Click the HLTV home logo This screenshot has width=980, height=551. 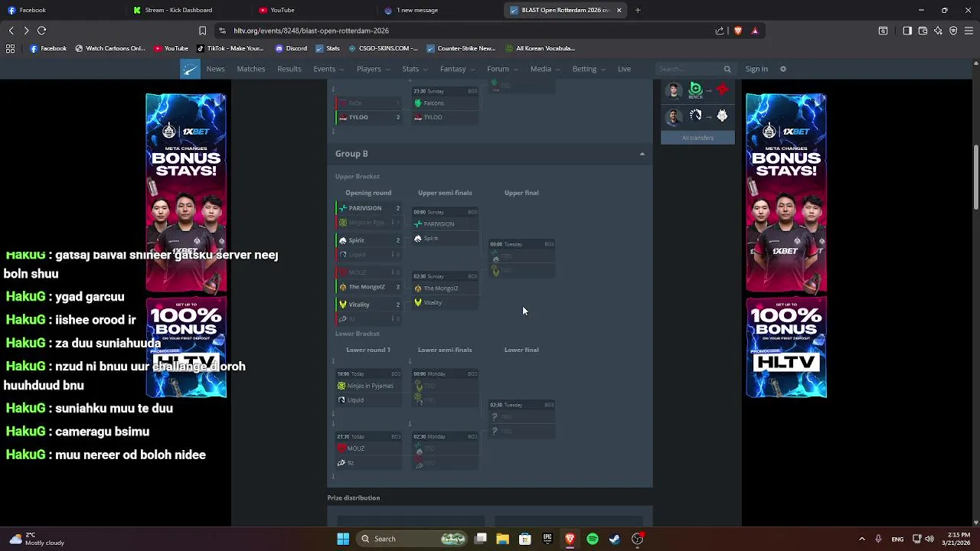click(x=190, y=69)
